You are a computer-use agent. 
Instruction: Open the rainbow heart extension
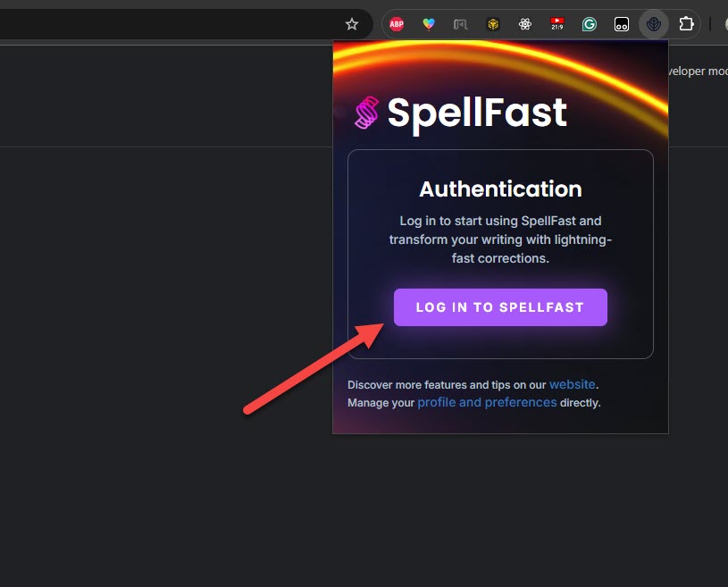point(429,24)
